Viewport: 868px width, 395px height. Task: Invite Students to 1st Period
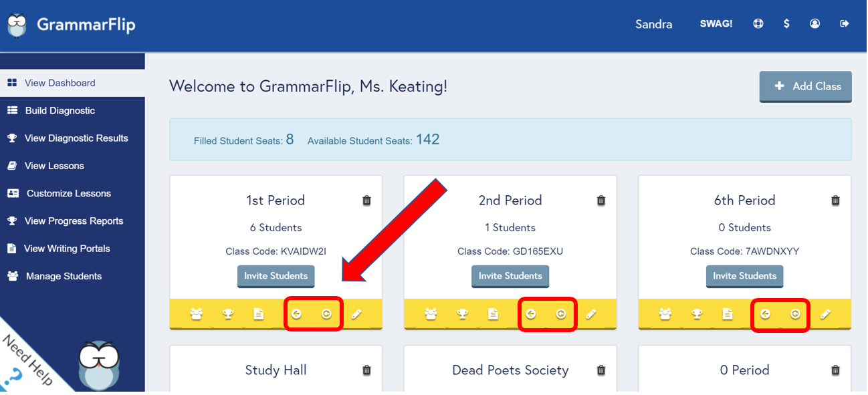[276, 276]
